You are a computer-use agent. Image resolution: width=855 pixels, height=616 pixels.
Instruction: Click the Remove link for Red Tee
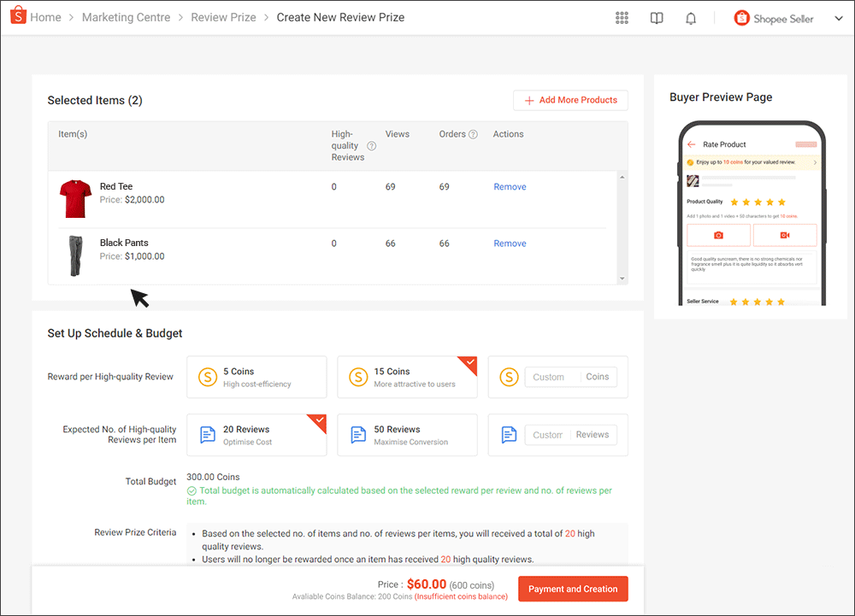[x=510, y=186]
